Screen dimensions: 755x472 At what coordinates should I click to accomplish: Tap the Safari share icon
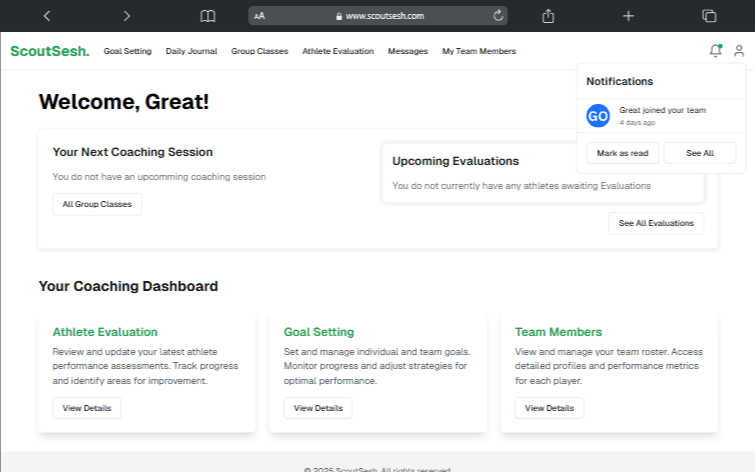click(548, 16)
